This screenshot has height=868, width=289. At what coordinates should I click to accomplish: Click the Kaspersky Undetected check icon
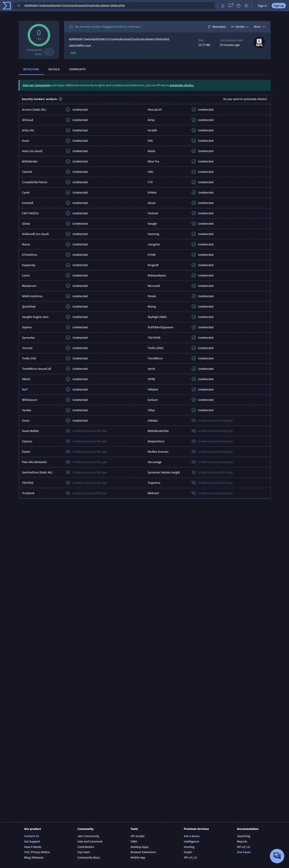tap(68, 265)
